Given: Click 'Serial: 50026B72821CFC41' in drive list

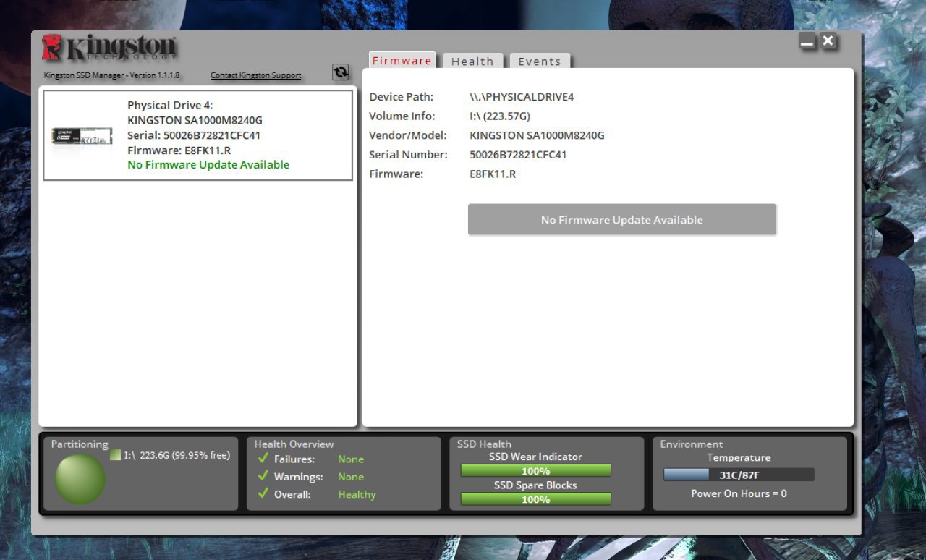Looking at the screenshot, I should (x=194, y=135).
